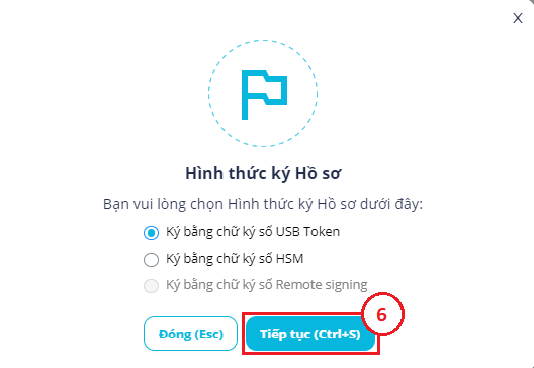This screenshot has height=368, width=534.
Task: Click the words 'USB Token' in the first option
Action: coord(308,231)
